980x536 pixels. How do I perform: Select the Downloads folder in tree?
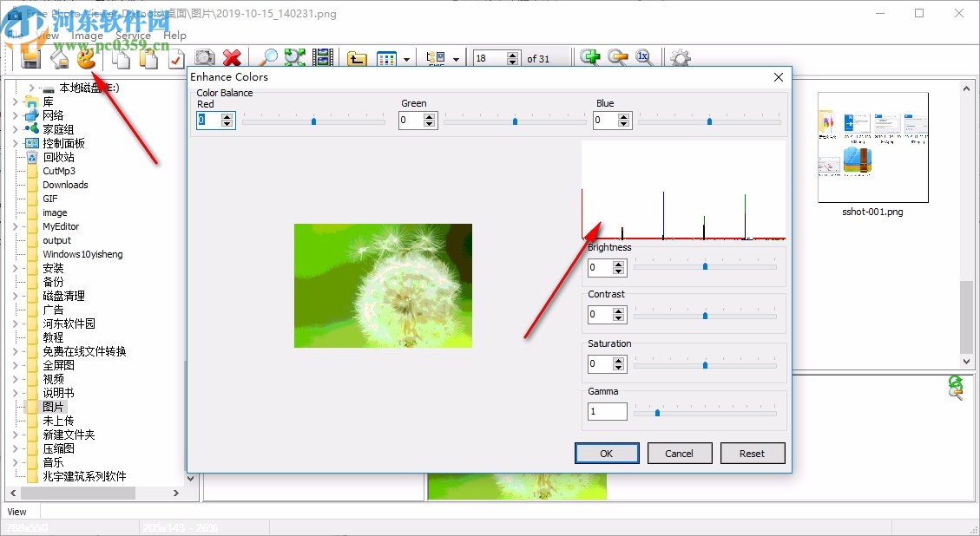pyautogui.click(x=65, y=185)
